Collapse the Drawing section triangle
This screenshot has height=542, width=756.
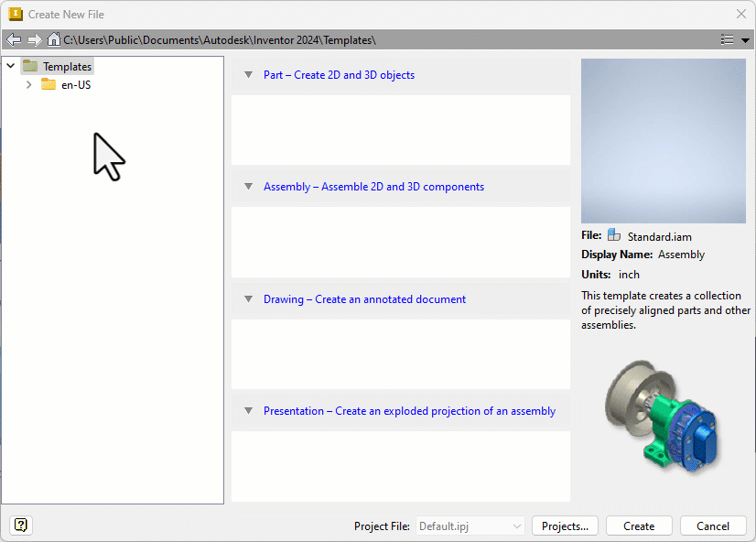248,299
